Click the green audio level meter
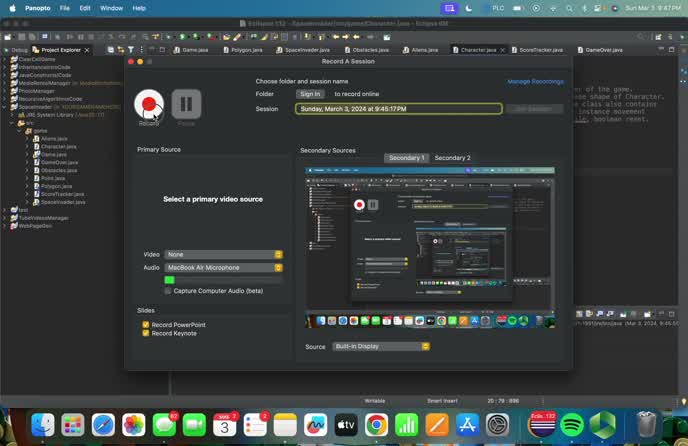 tap(224, 280)
